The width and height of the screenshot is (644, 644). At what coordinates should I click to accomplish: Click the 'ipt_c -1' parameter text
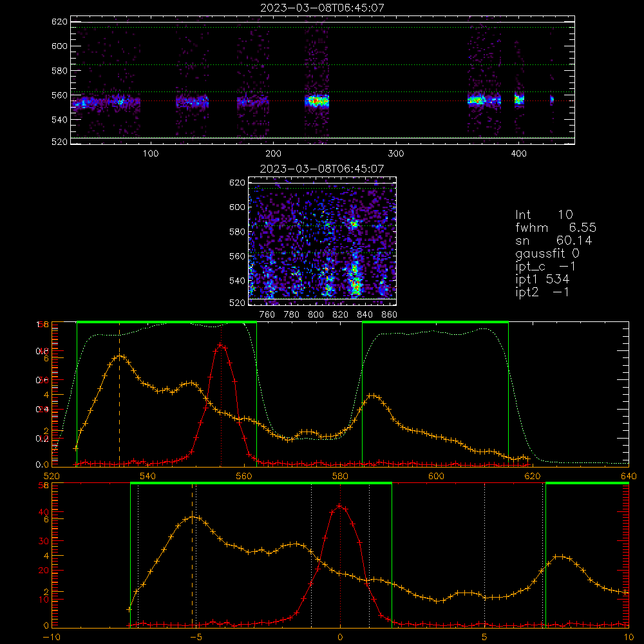[x=545, y=267]
